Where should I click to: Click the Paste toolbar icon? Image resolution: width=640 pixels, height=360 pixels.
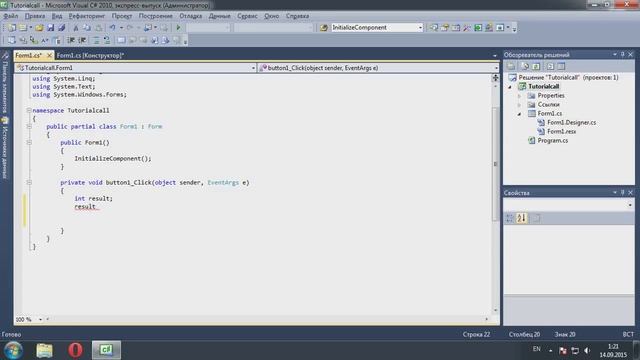point(98,28)
